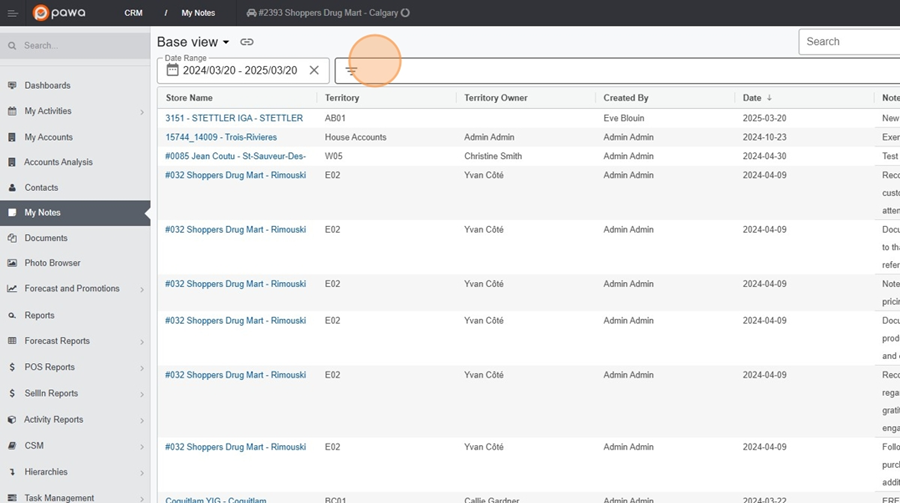Open the hamburger menu icon

[12, 13]
